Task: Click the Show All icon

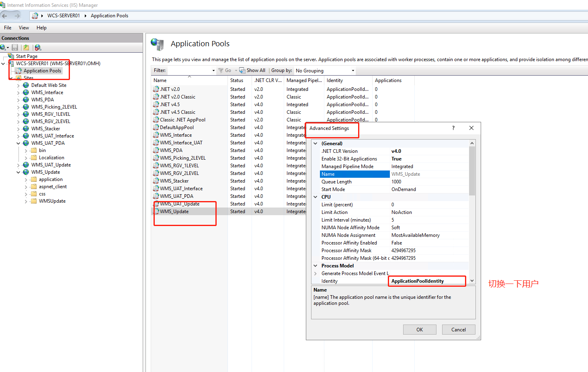Action: pyautogui.click(x=242, y=70)
